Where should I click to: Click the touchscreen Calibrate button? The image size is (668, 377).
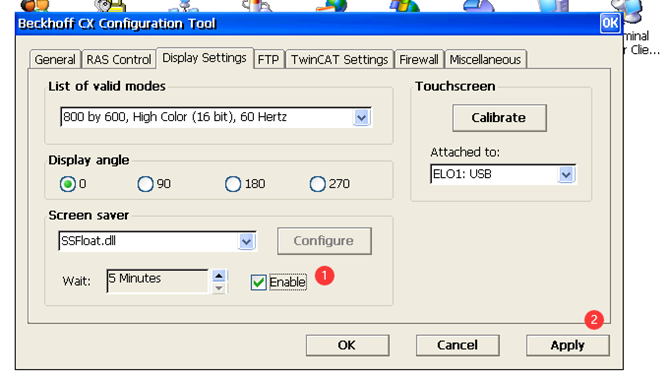pyautogui.click(x=499, y=118)
